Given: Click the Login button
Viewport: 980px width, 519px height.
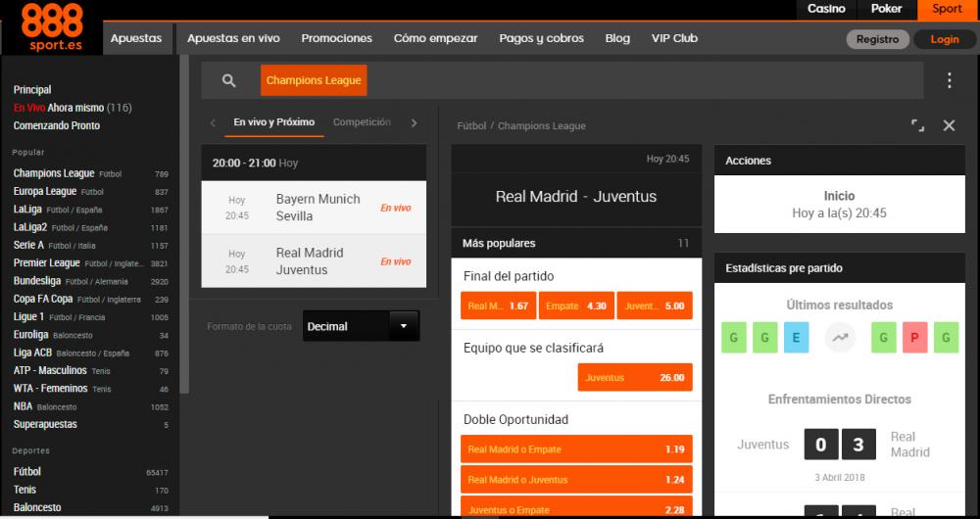Looking at the screenshot, I should (x=945, y=39).
